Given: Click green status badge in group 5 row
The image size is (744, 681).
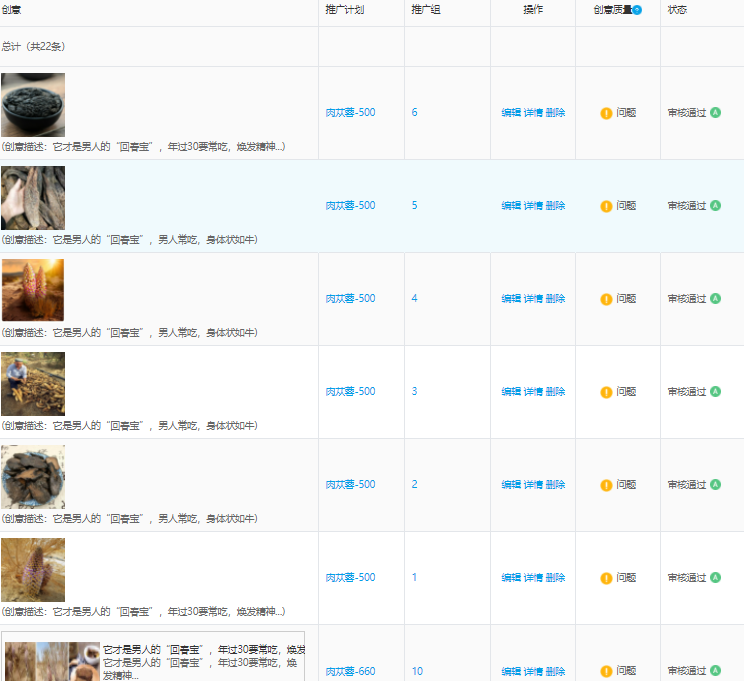Looking at the screenshot, I should coord(715,205).
